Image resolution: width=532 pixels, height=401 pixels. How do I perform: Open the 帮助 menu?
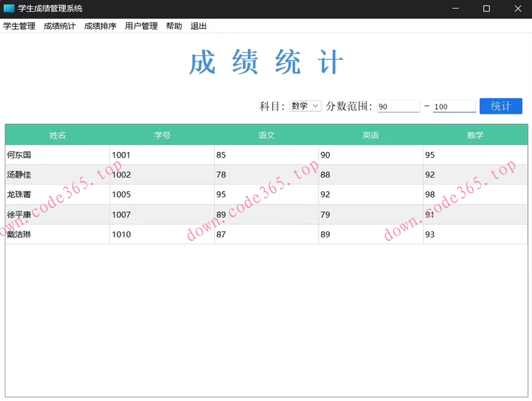(x=174, y=26)
